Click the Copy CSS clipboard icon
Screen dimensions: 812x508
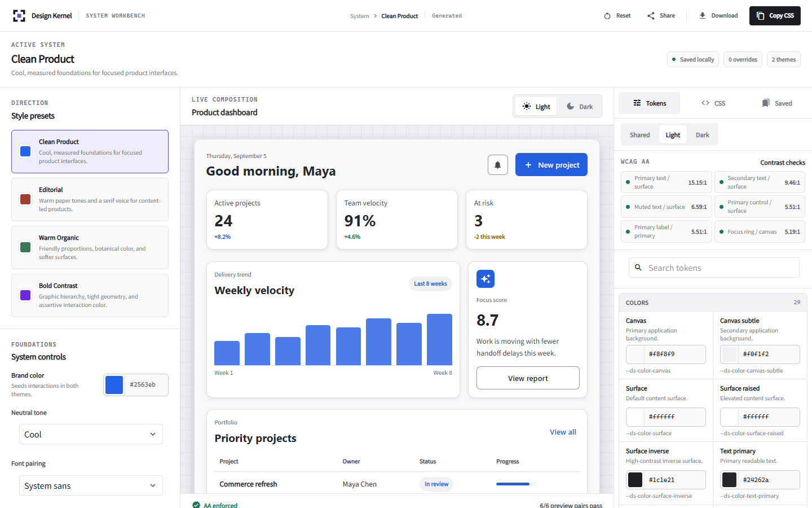(761, 16)
